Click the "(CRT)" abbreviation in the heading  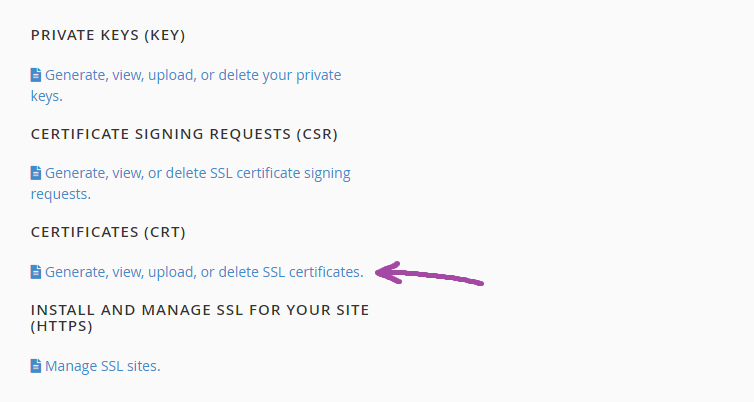165,232
